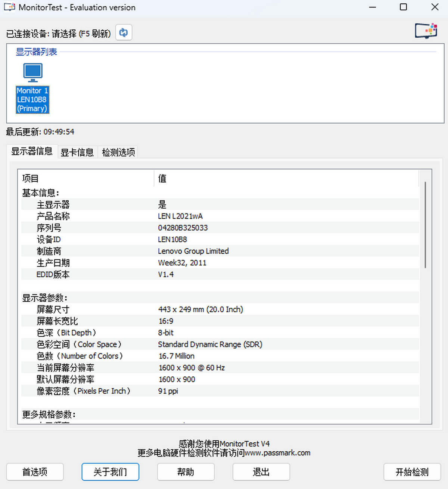Maximize the MonitorTest window
Viewport: 448px width, 489px height.
pos(403,7)
